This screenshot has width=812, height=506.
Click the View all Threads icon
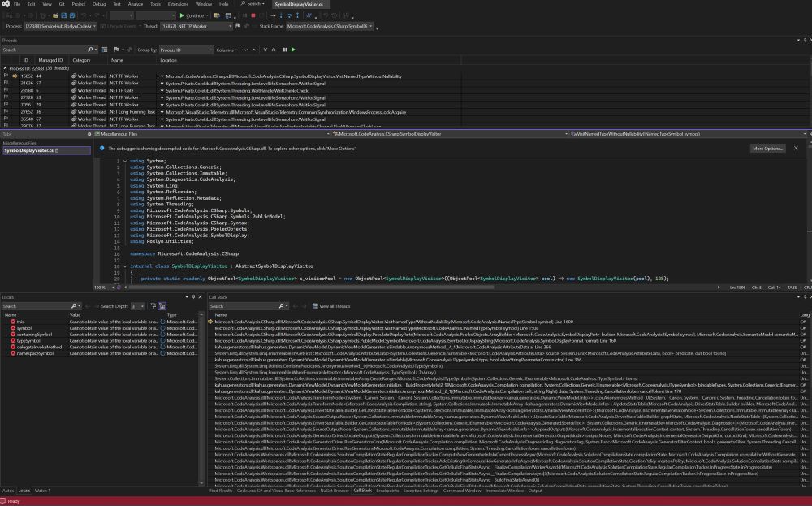coord(315,306)
